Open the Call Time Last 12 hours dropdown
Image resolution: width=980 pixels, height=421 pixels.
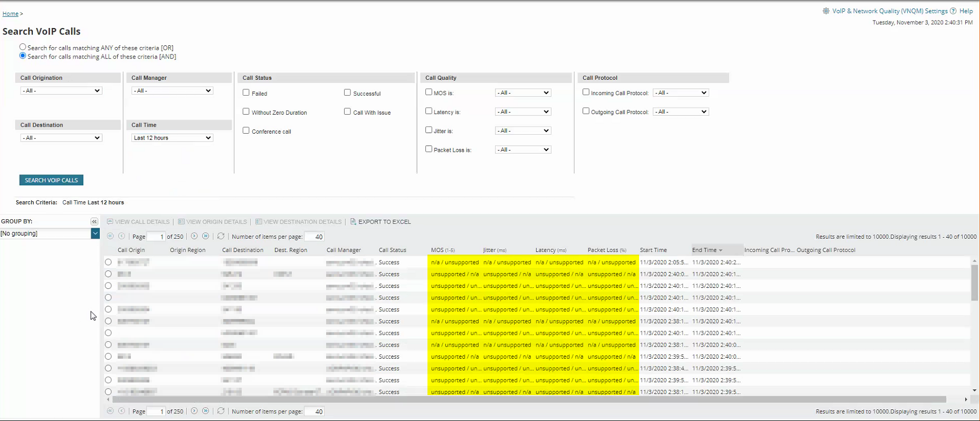coord(172,138)
